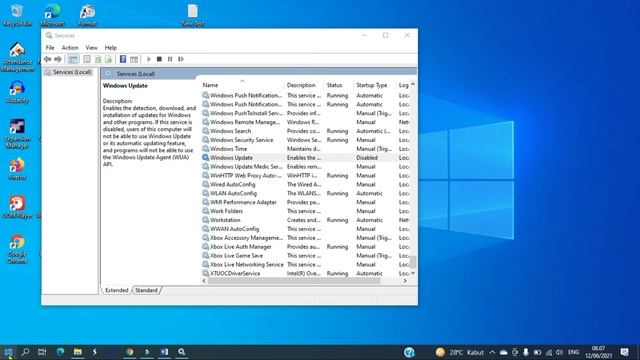Click the taskbar Search icon
The width and height of the screenshot is (640, 360).
[x=25, y=352]
